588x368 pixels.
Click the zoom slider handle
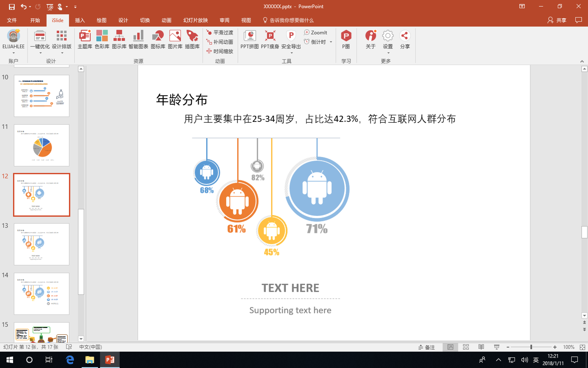pyautogui.click(x=531, y=347)
